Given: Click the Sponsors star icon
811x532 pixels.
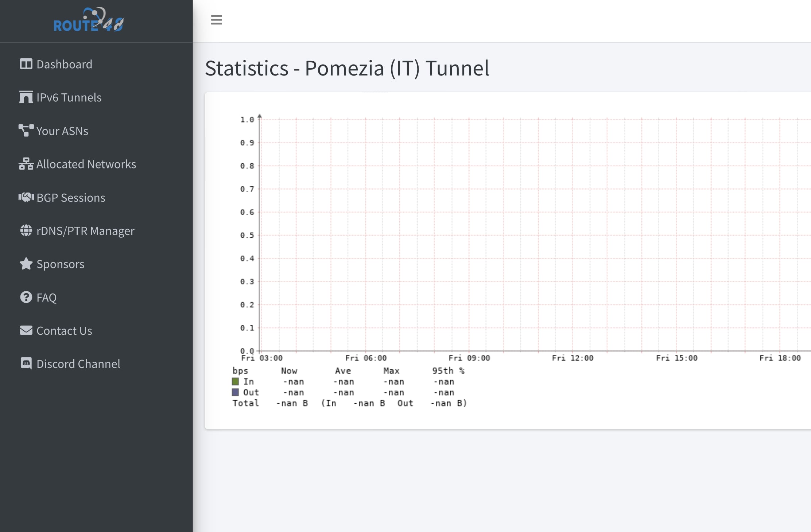Looking at the screenshot, I should click(26, 264).
